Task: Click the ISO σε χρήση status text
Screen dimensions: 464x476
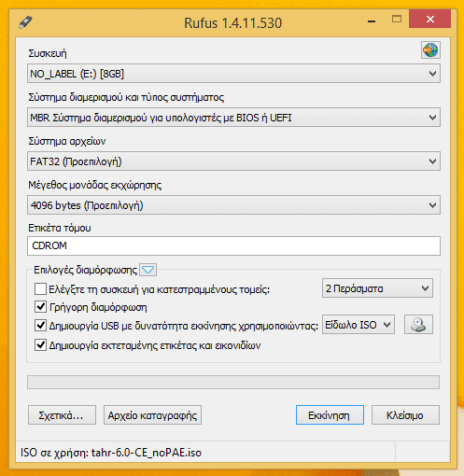Action: pos(111,453)
